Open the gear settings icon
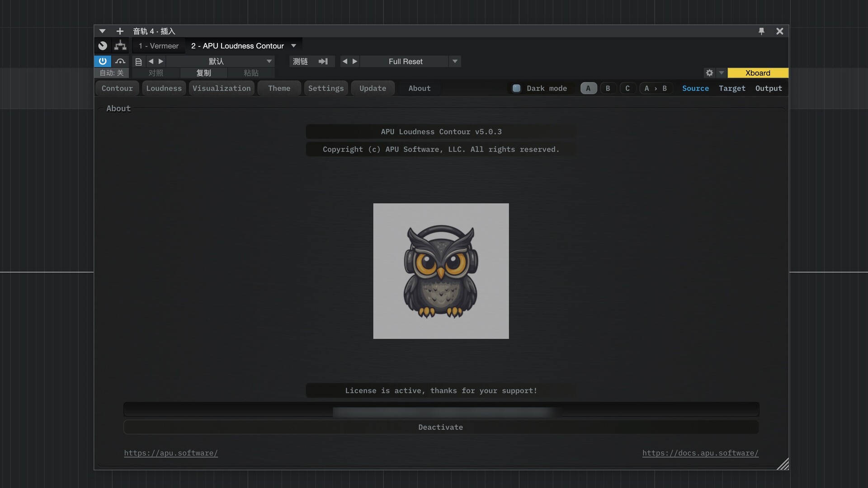 pos(709,73)
